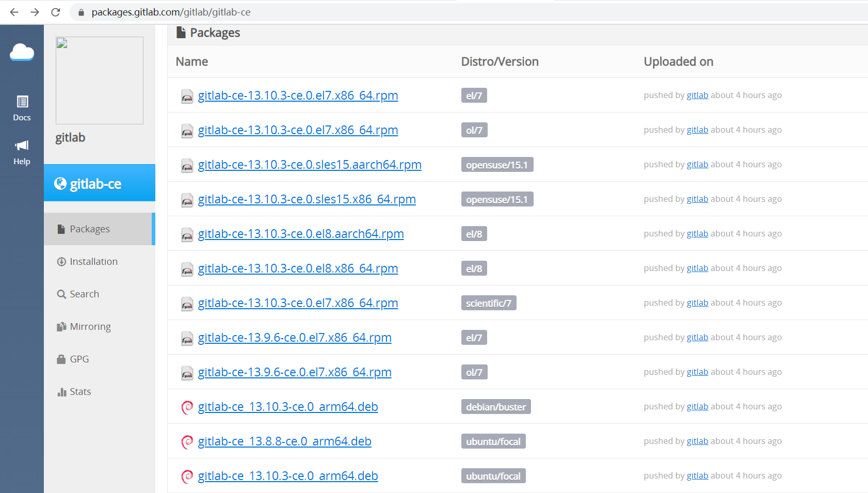Click the Name column header
868x493 pixels.
pyautogui.click(x=191, y=61)
